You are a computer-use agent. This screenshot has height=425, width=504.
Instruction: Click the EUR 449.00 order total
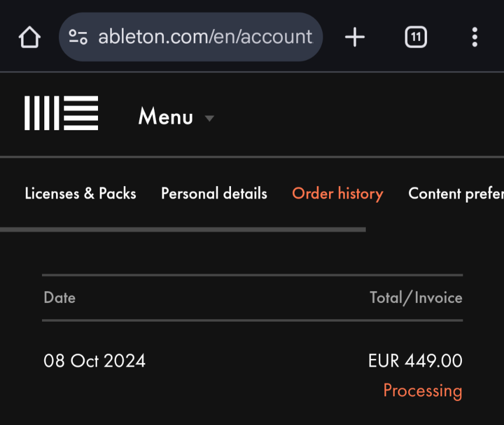(415, 361)
